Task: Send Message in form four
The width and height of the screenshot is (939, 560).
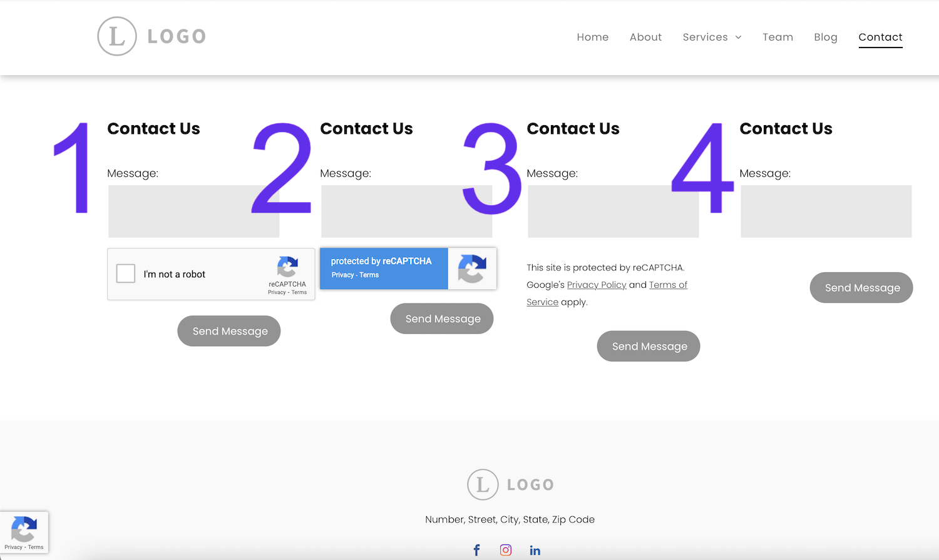Action: 861,287
